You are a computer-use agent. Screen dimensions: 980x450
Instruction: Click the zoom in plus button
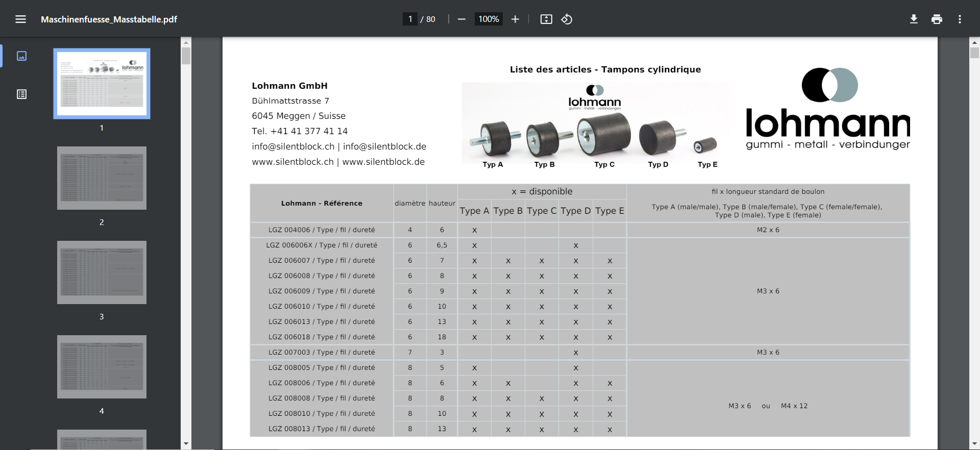point(515,19)
